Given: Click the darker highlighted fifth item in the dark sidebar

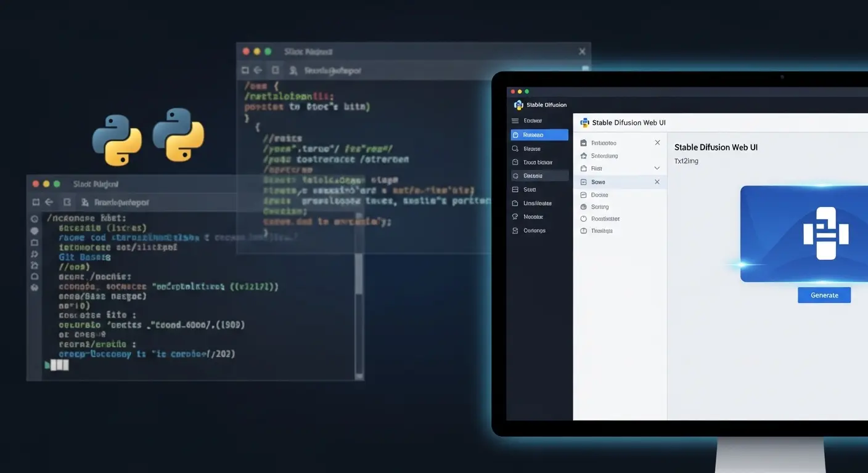Looking at the screenshot, I should click(x=539, y=176).
